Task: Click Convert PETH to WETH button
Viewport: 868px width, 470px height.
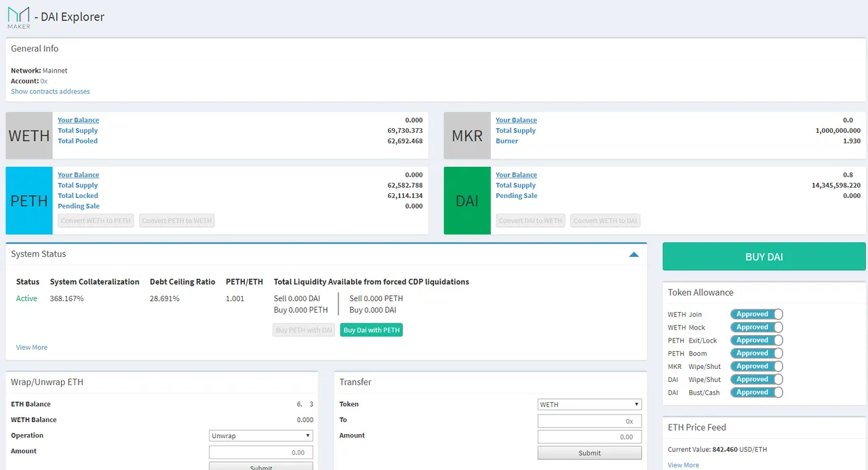Action: (177, 220)
